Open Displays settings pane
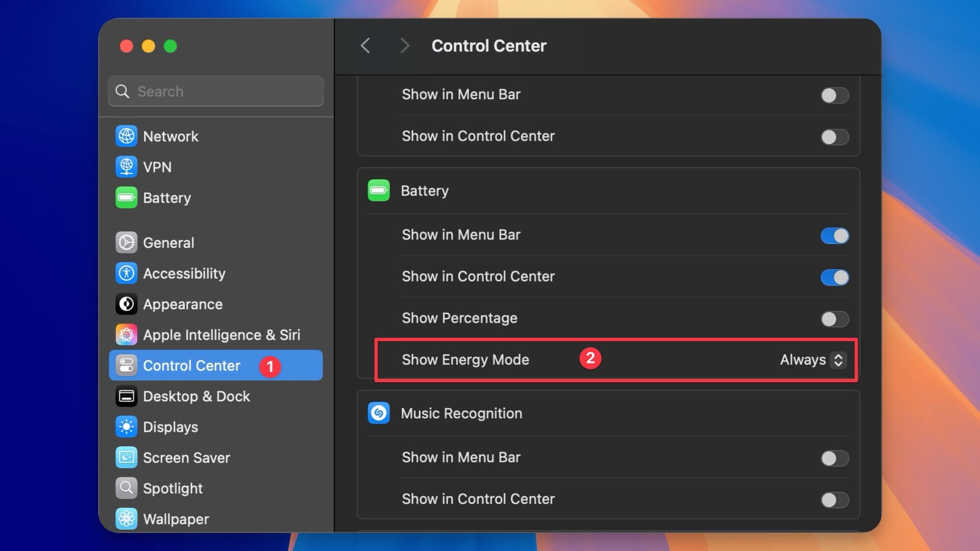Viewport: 980px width, 551px height. click(x=216, y=427)
